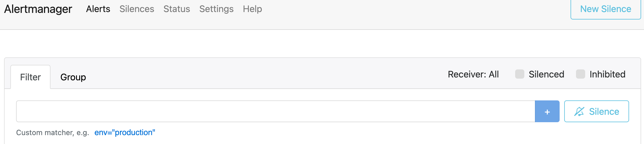Focus the custom matcher input field

point(276,111)
